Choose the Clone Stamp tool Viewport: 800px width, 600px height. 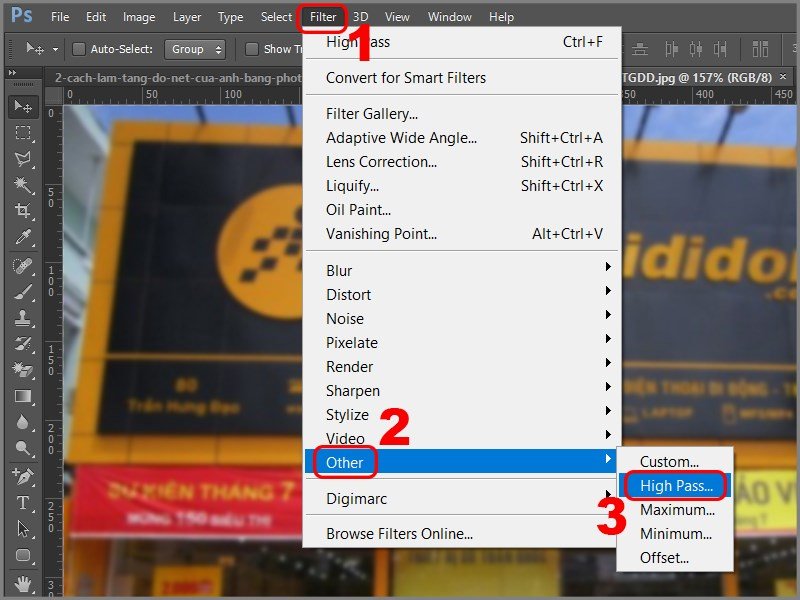[23, 318]
